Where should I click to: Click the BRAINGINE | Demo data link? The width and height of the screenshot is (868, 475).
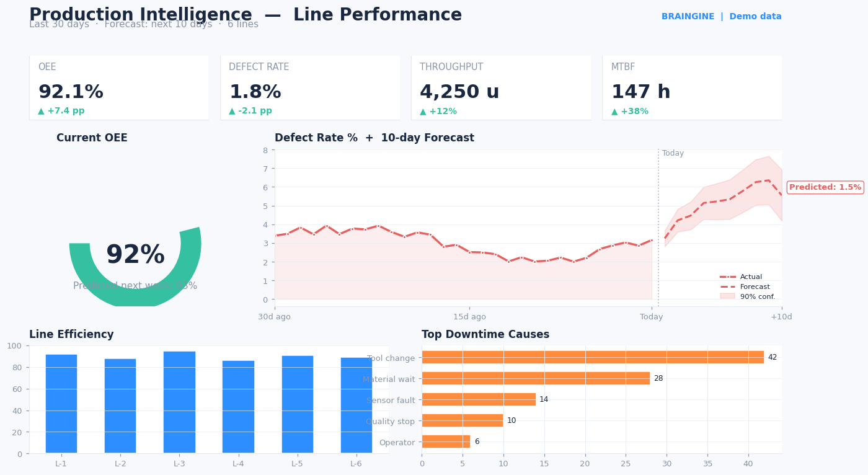[721, 17]
